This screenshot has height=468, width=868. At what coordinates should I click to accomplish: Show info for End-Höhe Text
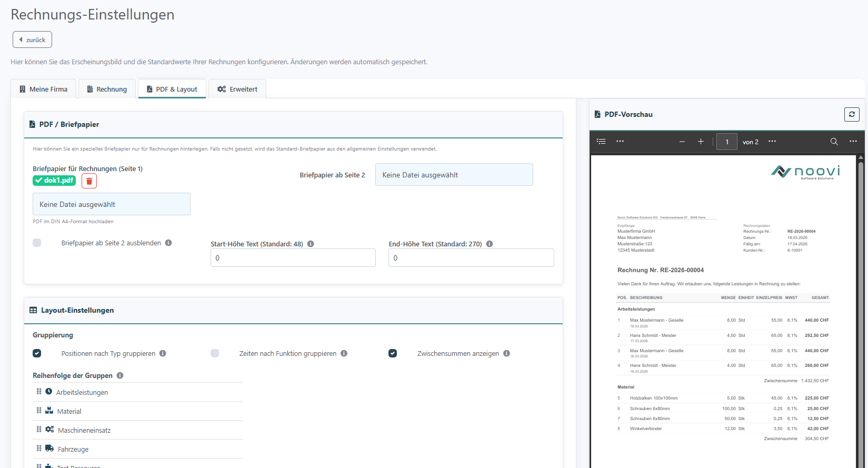pyautogui.click(x=490, y=244)
